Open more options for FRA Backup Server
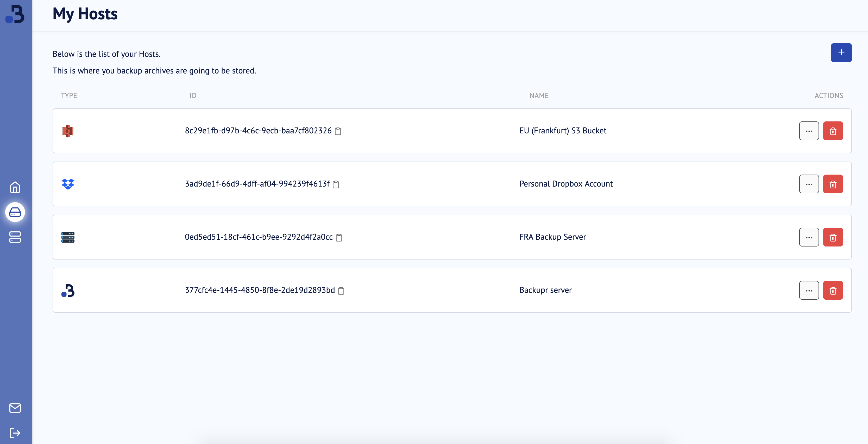The width and height of the screenshot is (868, 444). (x=809, y=237)
